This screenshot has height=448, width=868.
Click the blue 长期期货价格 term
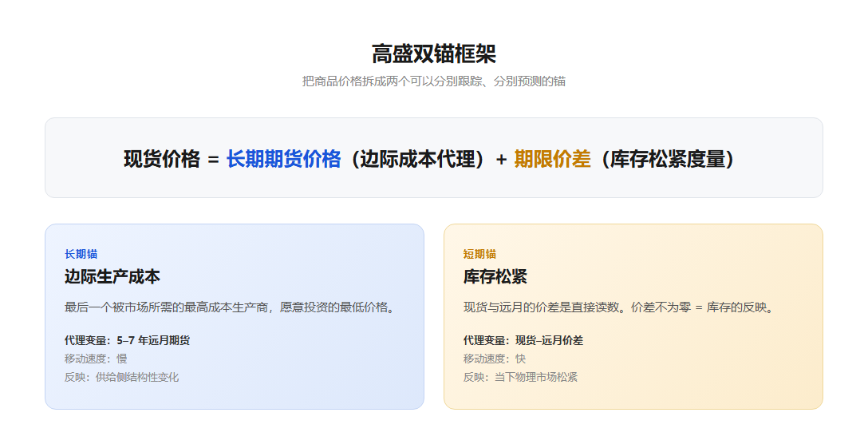pos(283,159)
